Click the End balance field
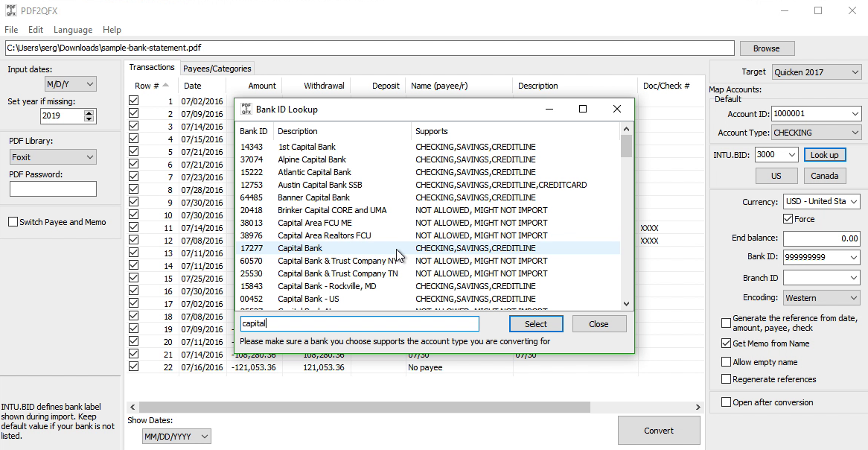868x450 pixels. (x=822, y=238)
